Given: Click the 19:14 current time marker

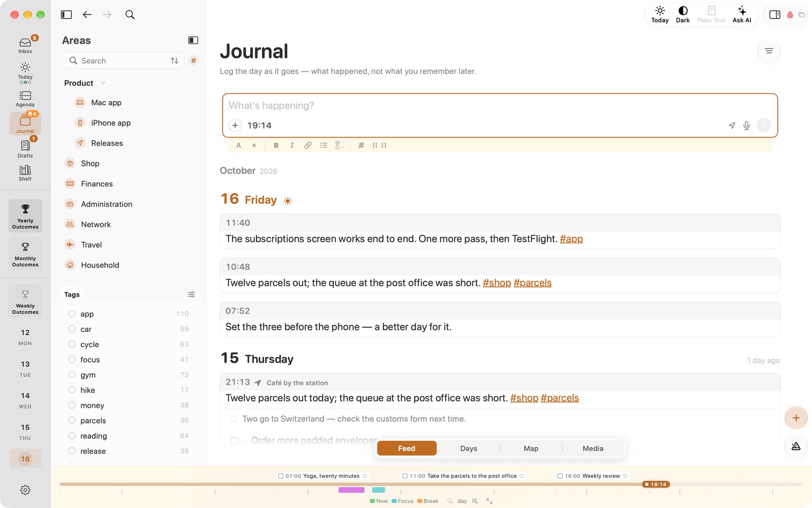Looking at the screenshot, I should click(x=656, y=485).
